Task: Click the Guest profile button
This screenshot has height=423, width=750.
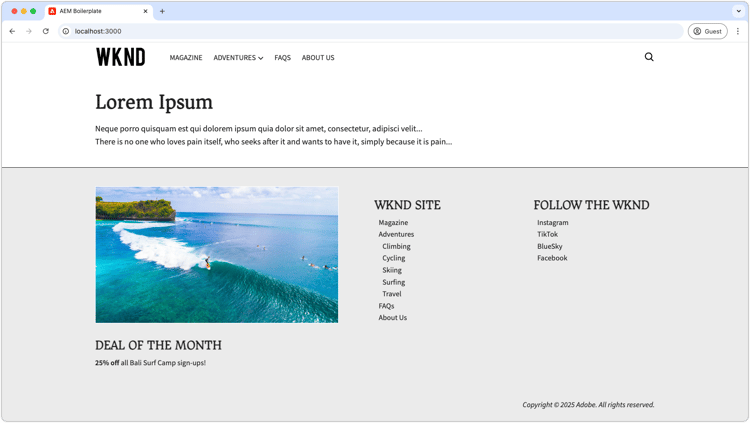Action: pyautogui.click(x=707, y=31)
